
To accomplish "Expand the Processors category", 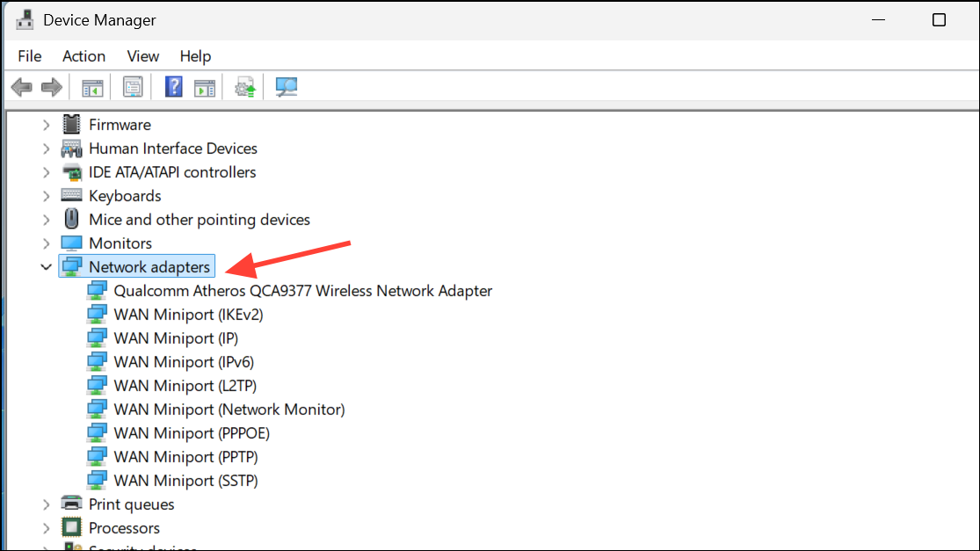I will click(46, 527).
